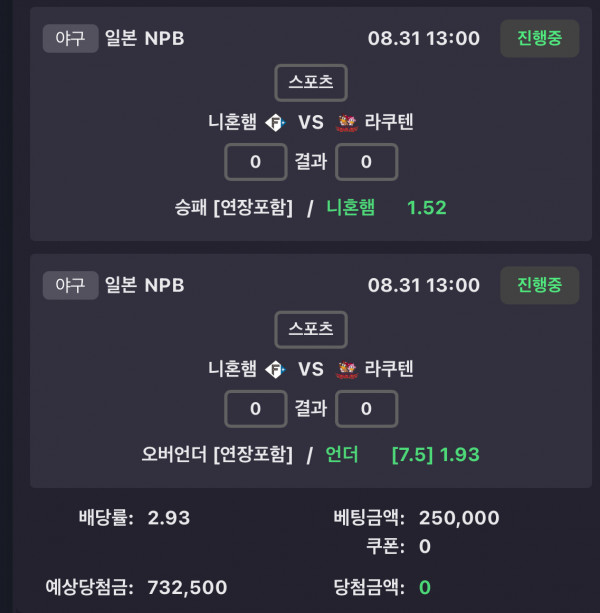Click first match away score box
Image resolution: width=600 pixels, height=613 pixels.
(366, 162)
